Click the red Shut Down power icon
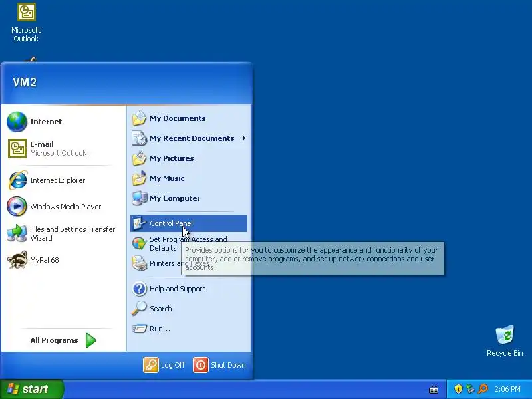The width and height of the screenshot is (532, 399). (201, 365)
